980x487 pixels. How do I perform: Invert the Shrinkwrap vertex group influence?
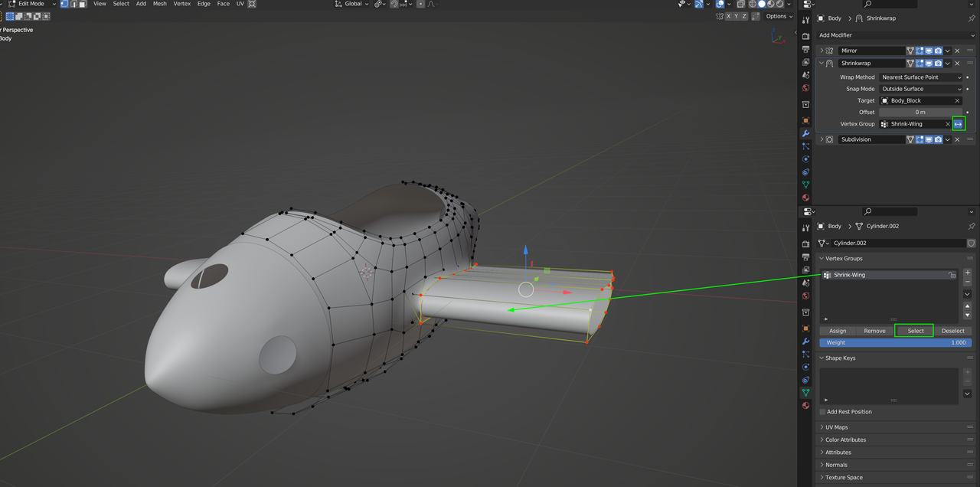coord(958,124)
